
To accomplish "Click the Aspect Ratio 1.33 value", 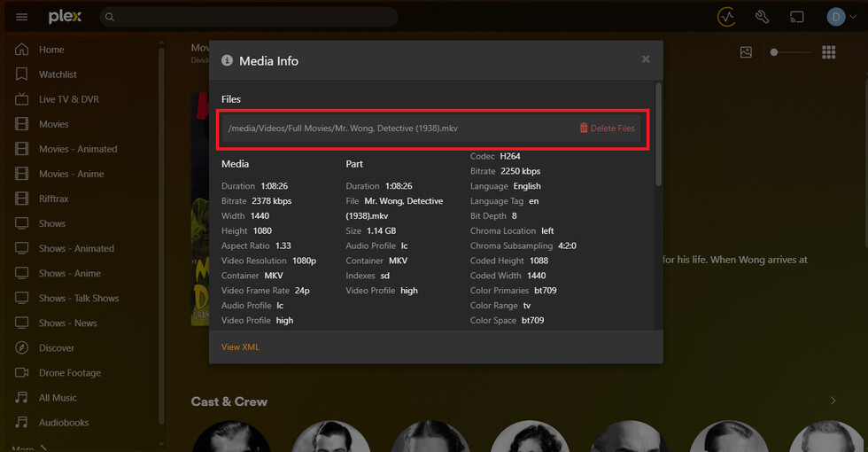I will [283, 246].
